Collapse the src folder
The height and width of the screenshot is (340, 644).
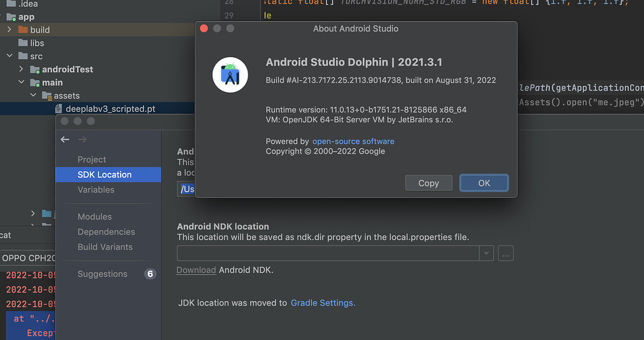(9, 56)
